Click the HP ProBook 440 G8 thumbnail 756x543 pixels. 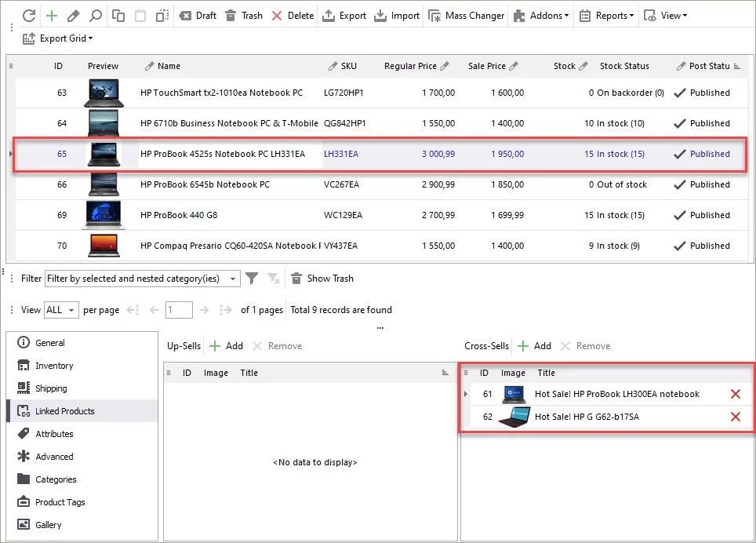tap(104, 215)
